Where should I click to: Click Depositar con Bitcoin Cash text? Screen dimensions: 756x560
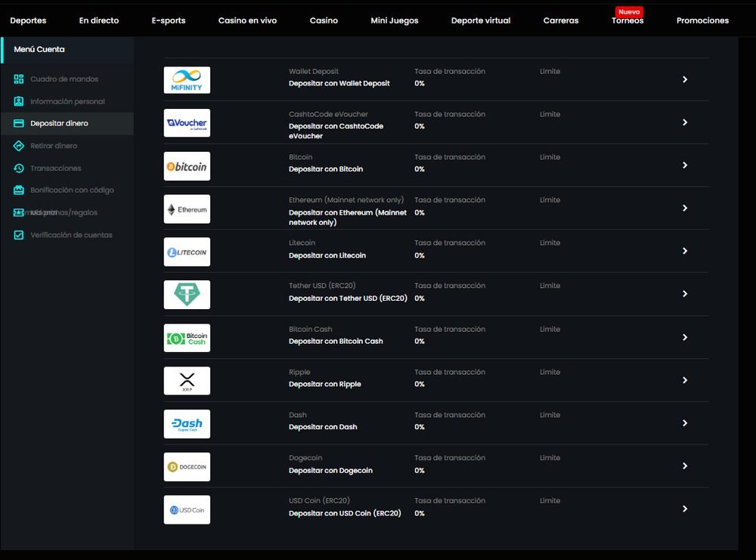click(336, 341)
